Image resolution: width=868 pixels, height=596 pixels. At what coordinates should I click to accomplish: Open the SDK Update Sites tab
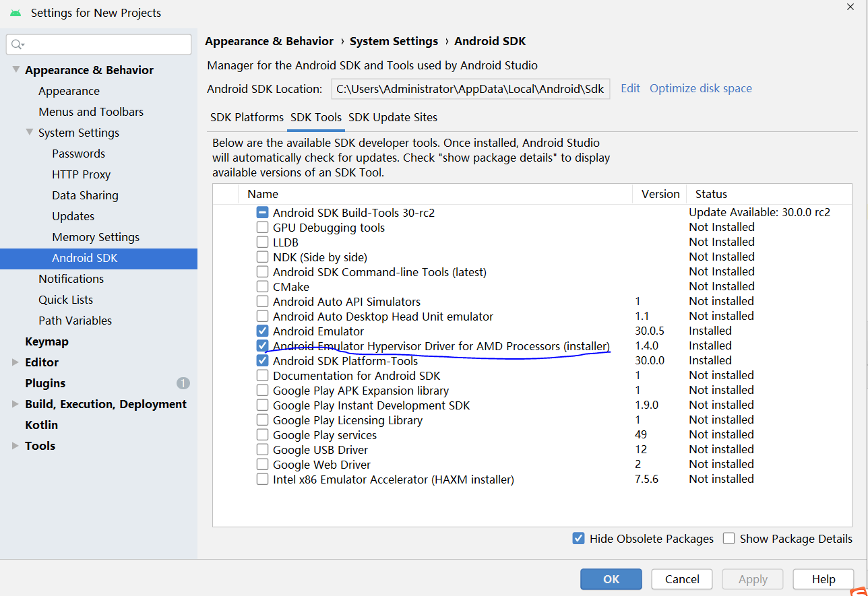(393, 117)
